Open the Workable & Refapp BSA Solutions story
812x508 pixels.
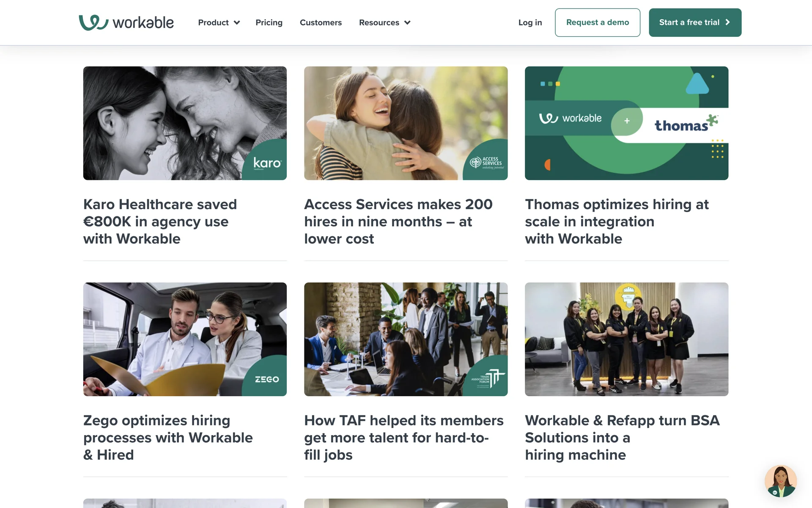pos(622,437)
